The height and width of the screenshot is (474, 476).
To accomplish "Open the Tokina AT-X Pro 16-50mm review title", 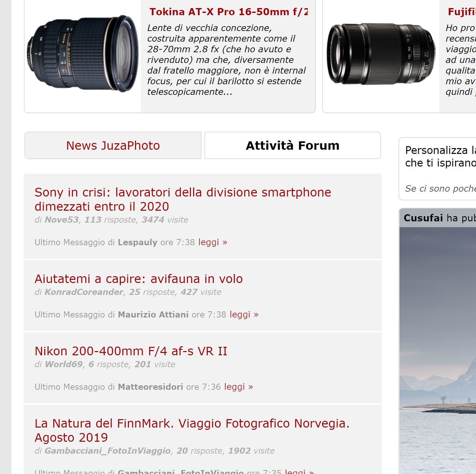I will pyautogui.click(x=229, y=12).
